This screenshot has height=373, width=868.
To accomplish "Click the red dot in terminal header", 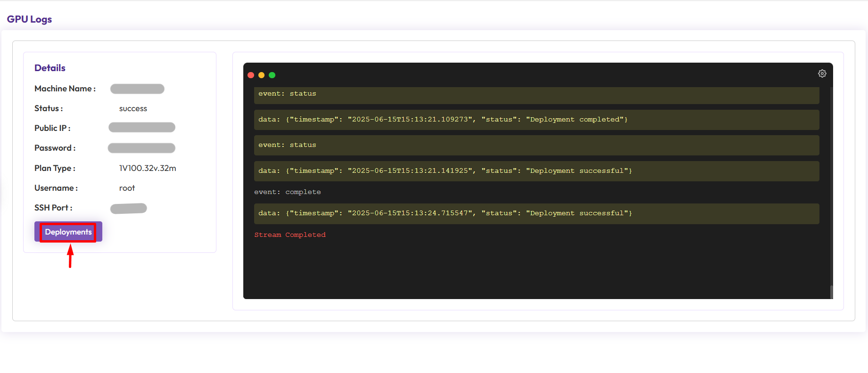I will click(x=251, y=75).
